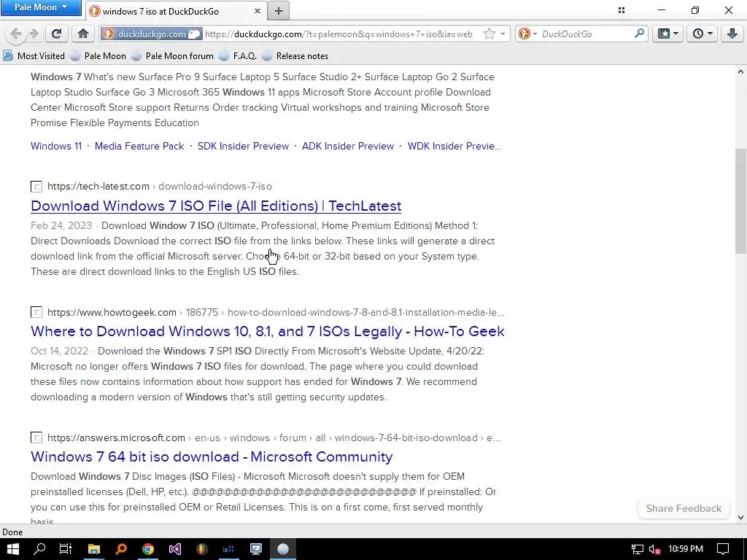Open the F.A.Q. bookmark
This screenshot has height=560, width=747.
pyautogui.click(x=239, y=55)
